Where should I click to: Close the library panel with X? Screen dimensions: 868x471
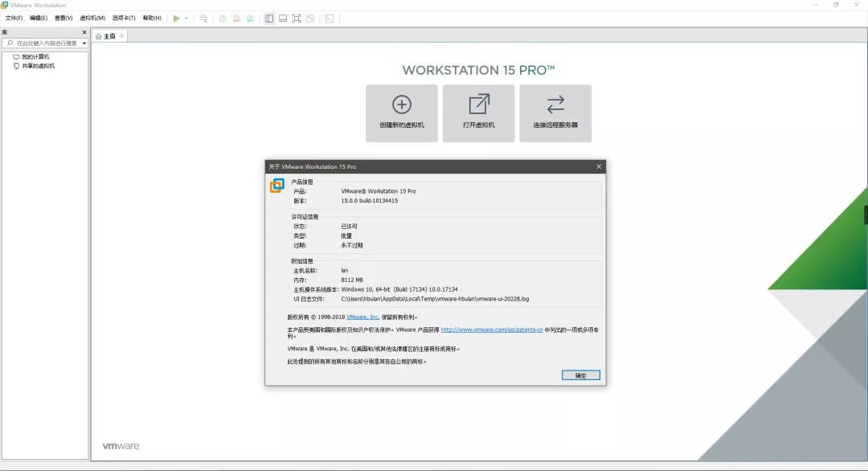pyautogui.click(x=84, y=33)
